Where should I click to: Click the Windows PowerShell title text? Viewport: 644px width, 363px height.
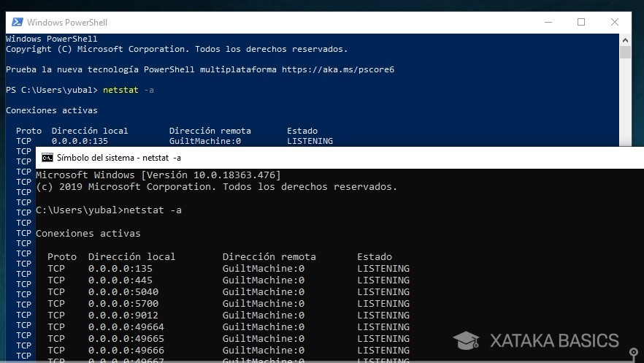click(x=67, y=22)
